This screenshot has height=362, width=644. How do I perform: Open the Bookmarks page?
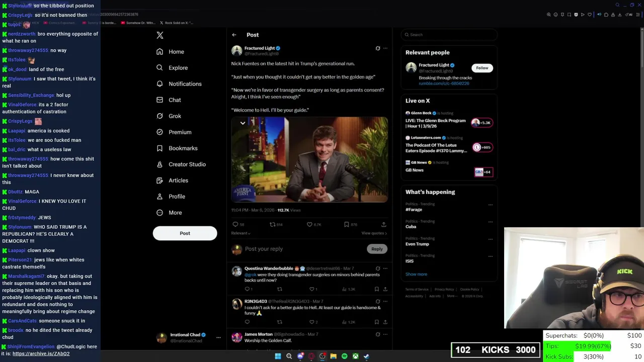(x=177, y=148)
